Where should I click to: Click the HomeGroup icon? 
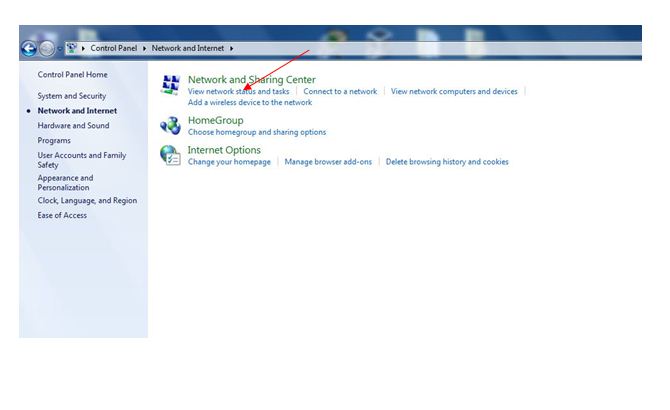click(x=170, y=126)
